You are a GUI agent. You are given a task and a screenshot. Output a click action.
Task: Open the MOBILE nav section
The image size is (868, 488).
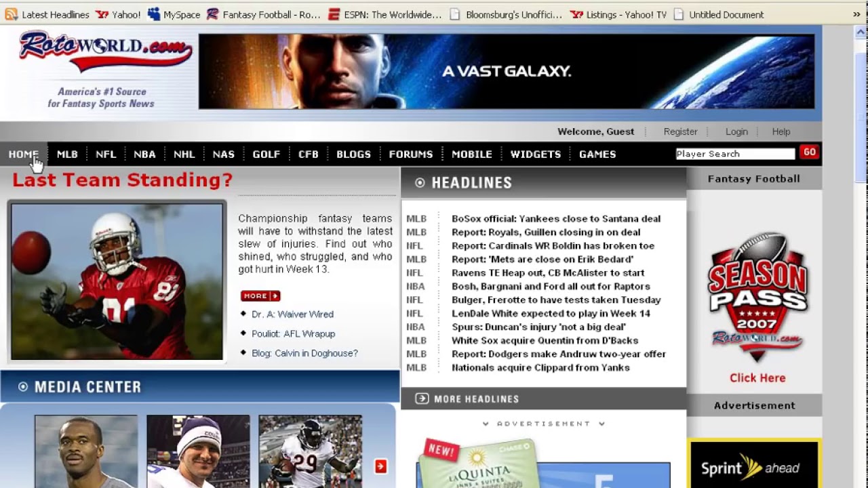(472, 154)
